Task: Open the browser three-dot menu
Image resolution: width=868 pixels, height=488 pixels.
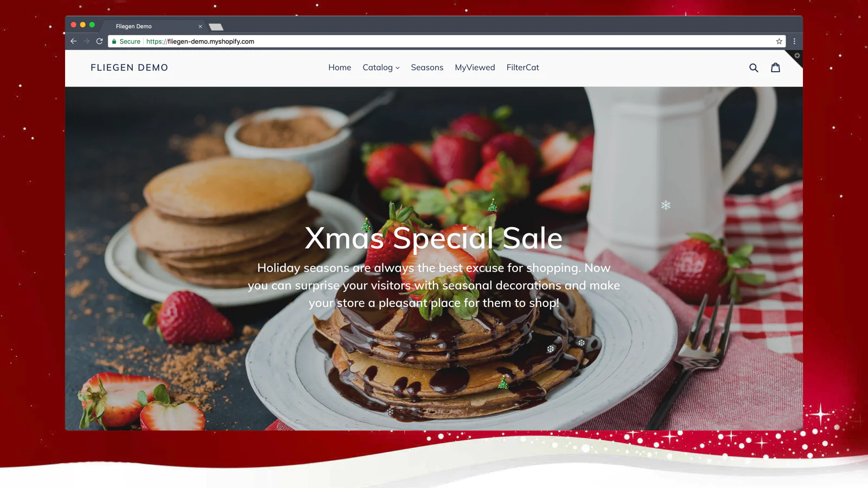Action: (x=794, y=41)
